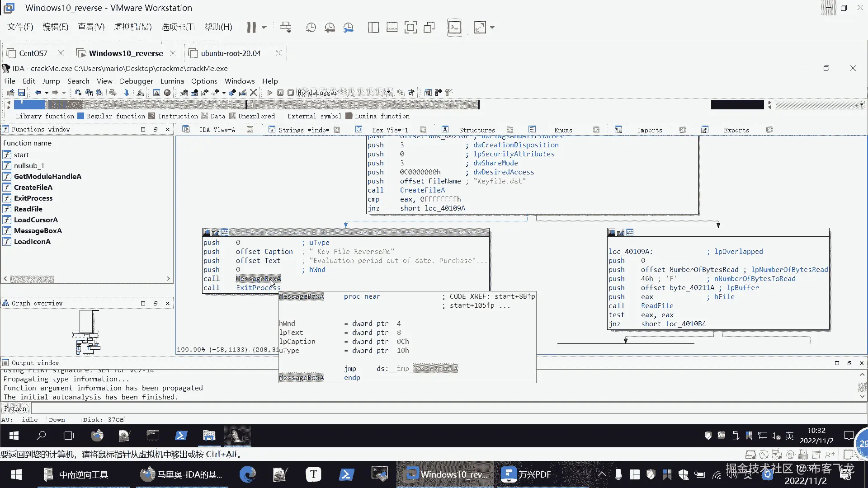Open the Debugger menu

pos(136,81)
